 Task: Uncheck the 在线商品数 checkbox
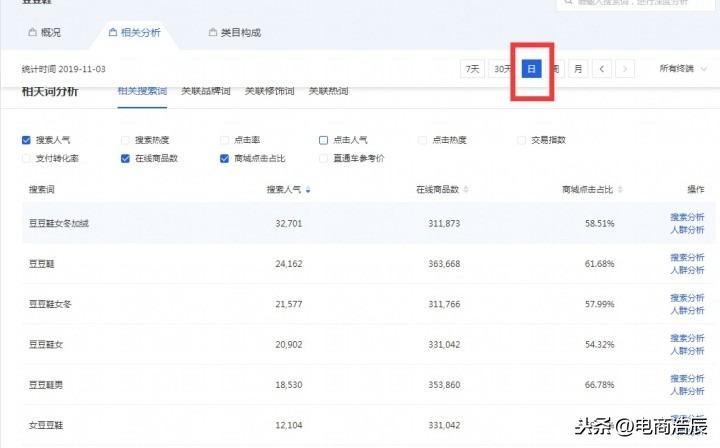(125, 158)
